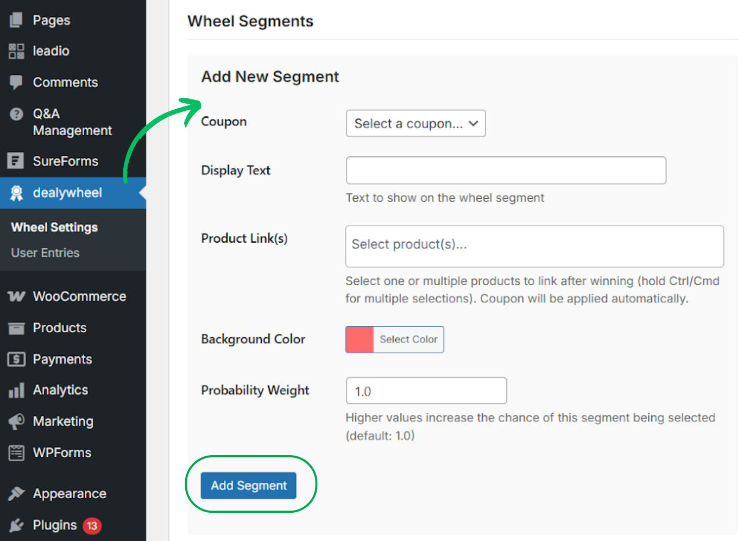Open the User Entries submenu item
The width and height of the screenshot is (756, 541).
click(x=45, y=253)
